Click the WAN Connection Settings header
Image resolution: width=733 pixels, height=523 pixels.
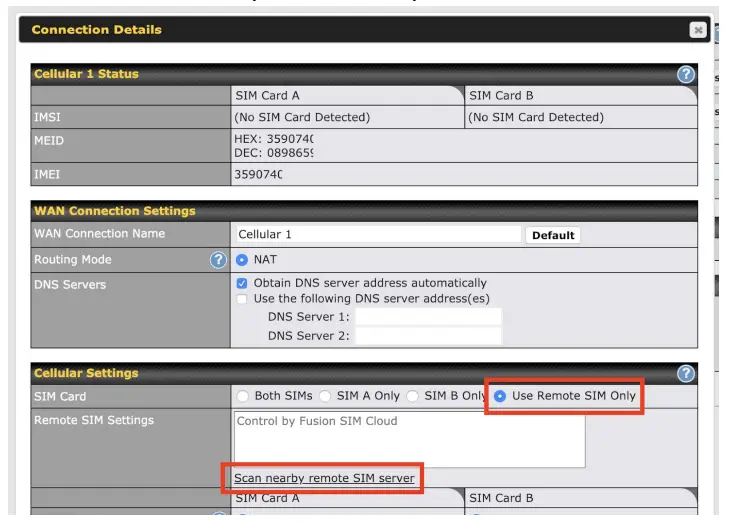[x=364, y=211]
